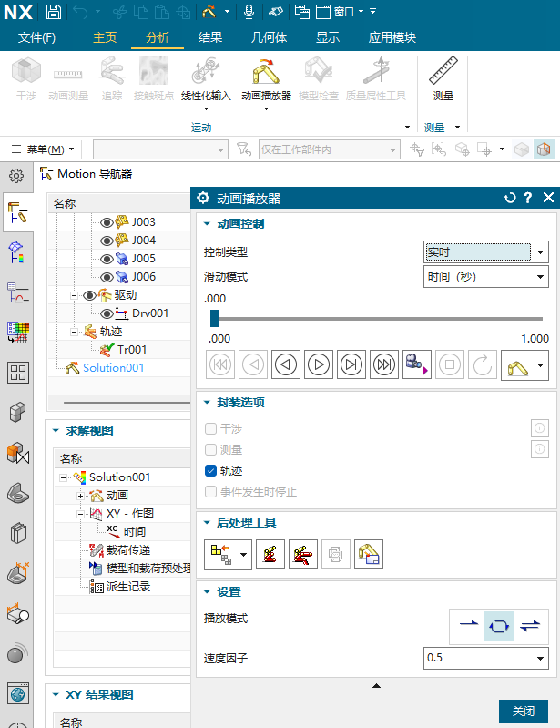Viewport: 560px width, 728px height.
Task: Open the 菜单(M) menu button
Action: click(43, 149)
